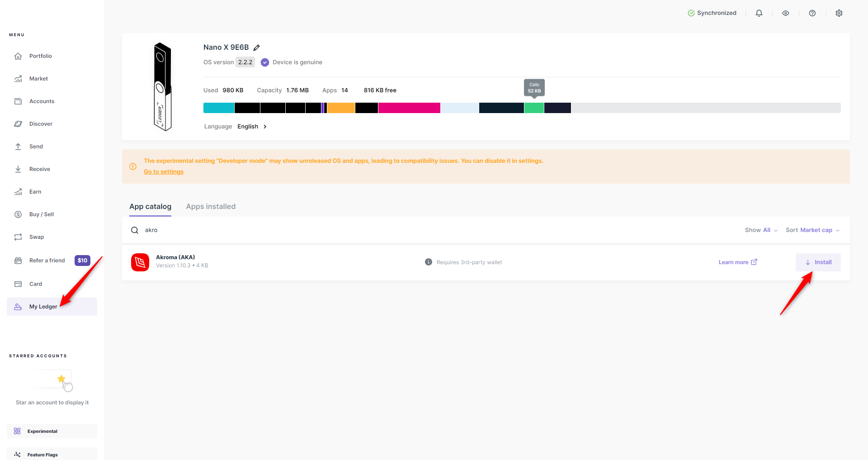Viewport: 868px width, 460px height.
Task: Click the $10 referral badge
Action: coord(82,261)
